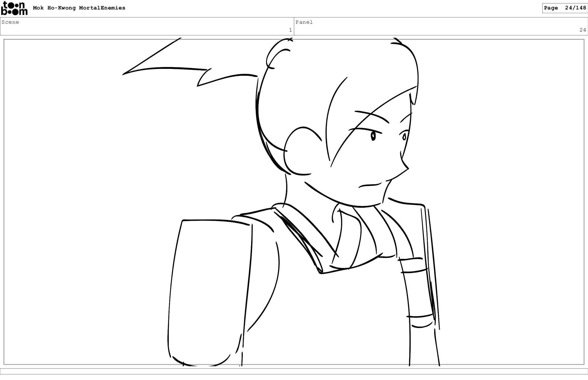Click empty left area of storyboard panel
Image resolution: width=588 pixels, height=380 pixels.
click(x=77, y=214)
